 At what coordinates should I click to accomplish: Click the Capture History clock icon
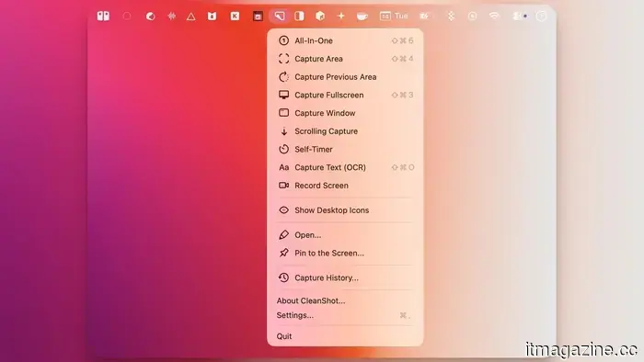(283, 277)
